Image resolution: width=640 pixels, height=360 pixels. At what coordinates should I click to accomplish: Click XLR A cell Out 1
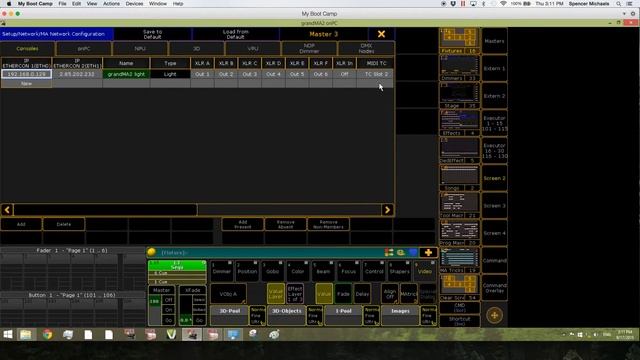point(202,74)
